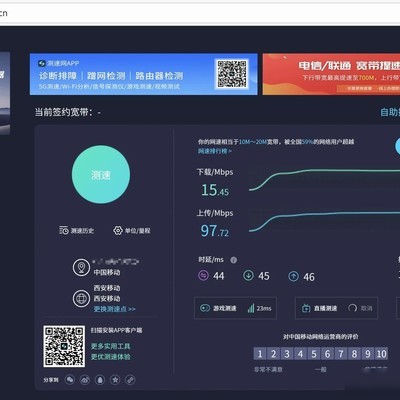The height and width of the screenshot is (400, 400).
Task: Click the upload latency arrow icon beside 46
Action: (x=293, y=276)
